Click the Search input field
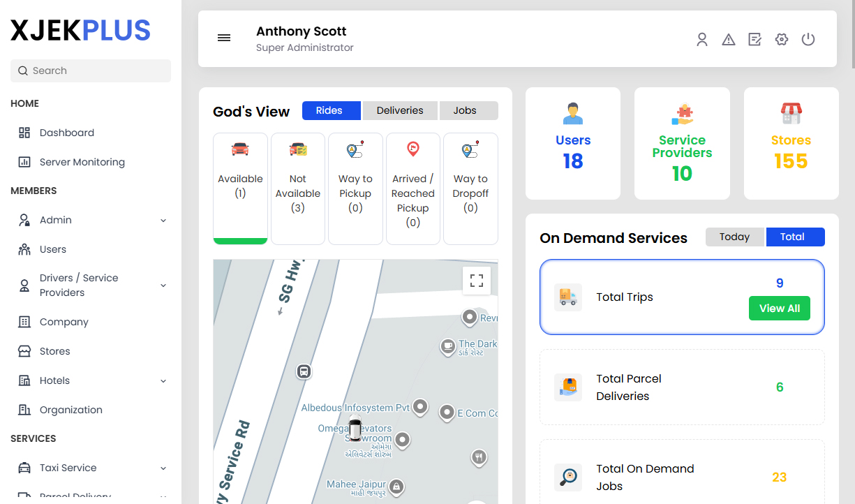 coord(90,71)
